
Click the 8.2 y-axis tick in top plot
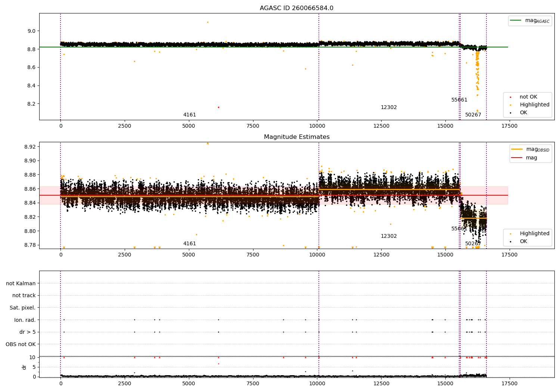[31, 104]
